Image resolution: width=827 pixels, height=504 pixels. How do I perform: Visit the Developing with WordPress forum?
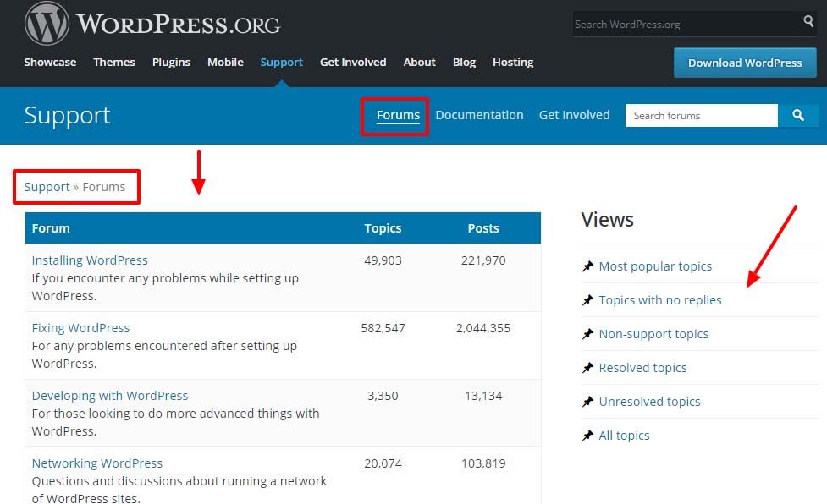pos(110,396)
